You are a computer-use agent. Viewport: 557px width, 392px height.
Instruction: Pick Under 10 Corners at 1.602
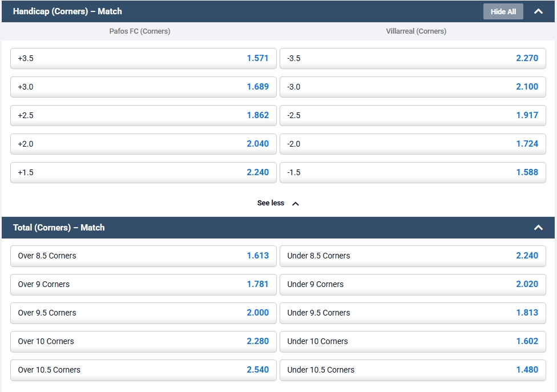coord(413,341)
